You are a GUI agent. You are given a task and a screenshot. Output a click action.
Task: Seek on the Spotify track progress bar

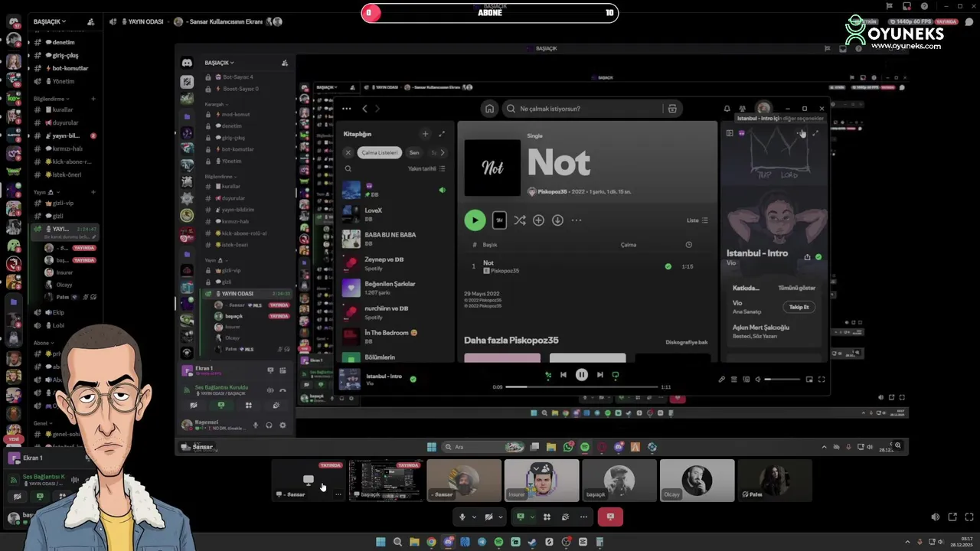pos(582,387)
